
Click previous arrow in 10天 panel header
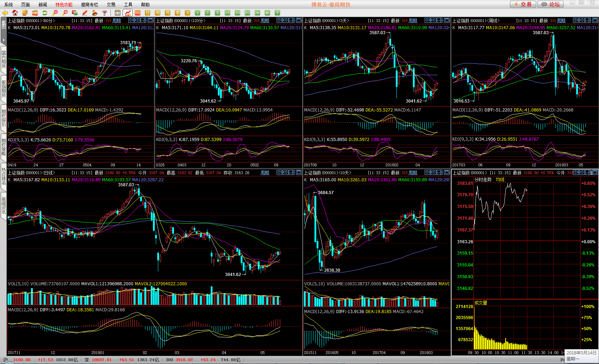428,172
